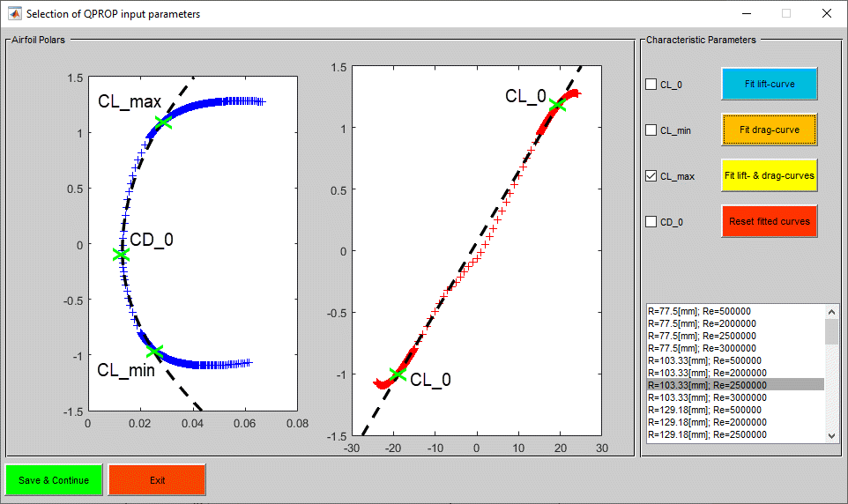Image resolution: width=848 pixels, height=504 pixels.
Task: Select list entry R=77.5[mm]; Re=2500000
Action: pos(735,337)
